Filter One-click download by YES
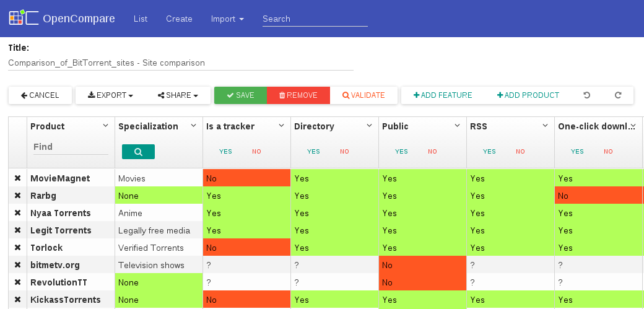This screenshot has width=644, height=309. [577, 151]
